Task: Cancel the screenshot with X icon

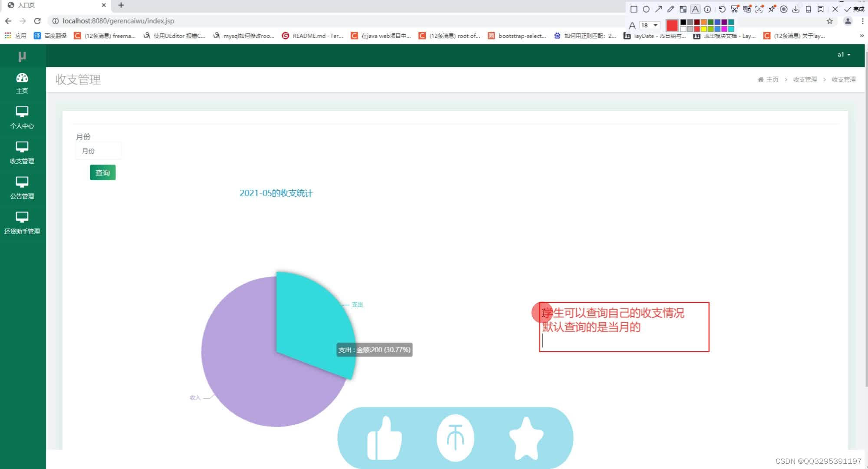Action: tap(835, 9)
